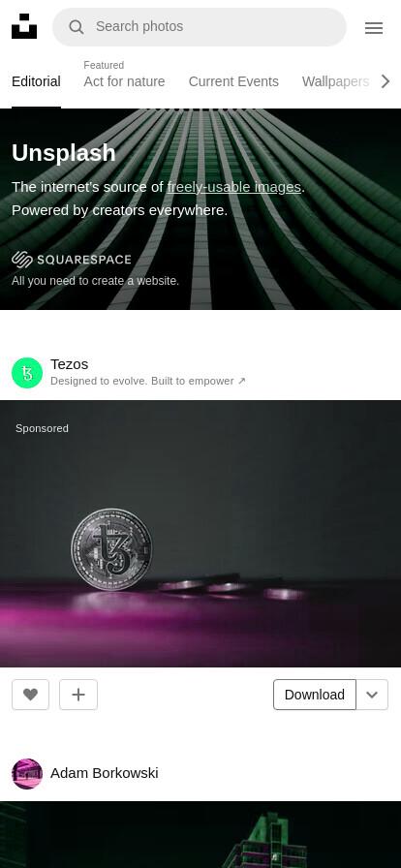Open the Unsplash logo home link
Viewport: 401px width, 868px height.
[24, 26]
